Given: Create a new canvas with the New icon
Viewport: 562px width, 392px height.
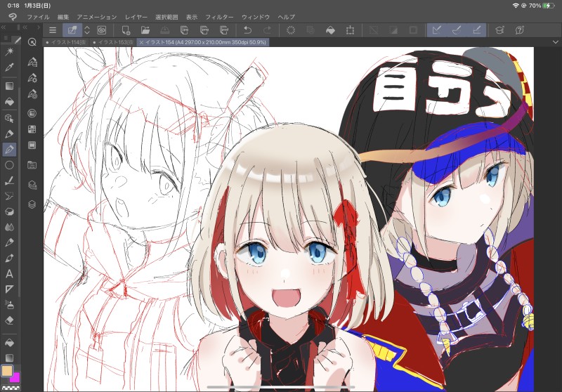Looking at the screenshot, I should (126, 30).
